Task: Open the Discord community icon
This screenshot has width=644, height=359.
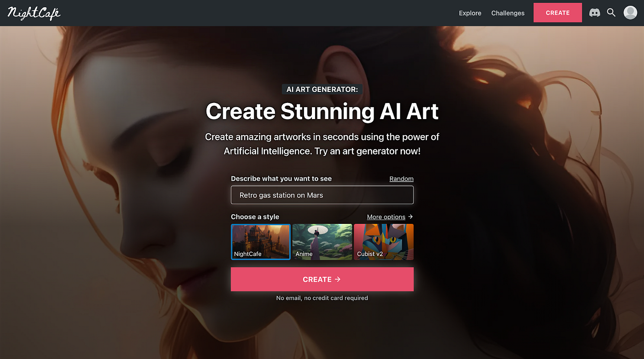Action: coord(595,13)
